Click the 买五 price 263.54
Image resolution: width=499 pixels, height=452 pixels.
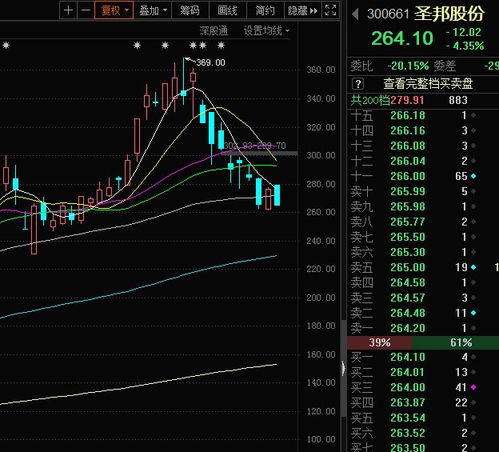(x=408, y=418)
